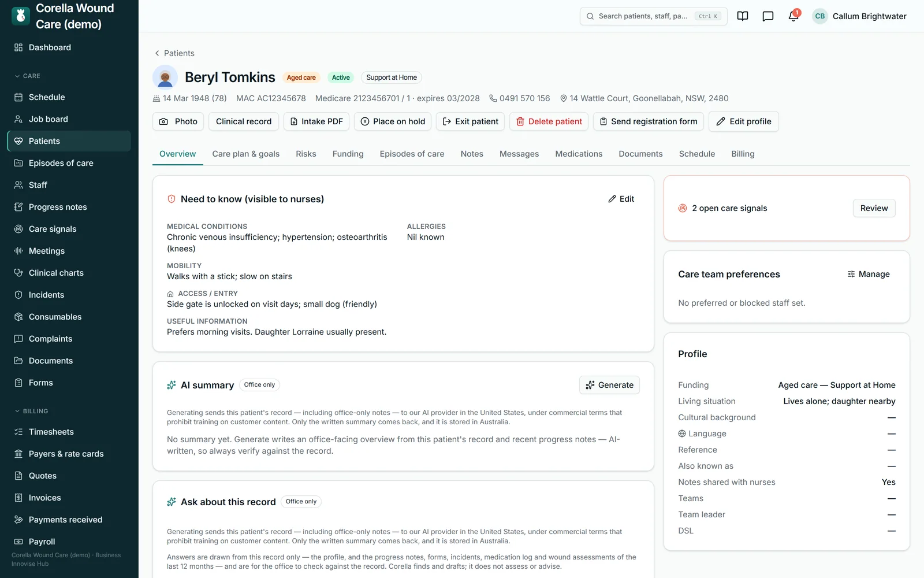Click the Delete patient button
Image resolution: width=924 pixels, height=578 pixels.
549,121
